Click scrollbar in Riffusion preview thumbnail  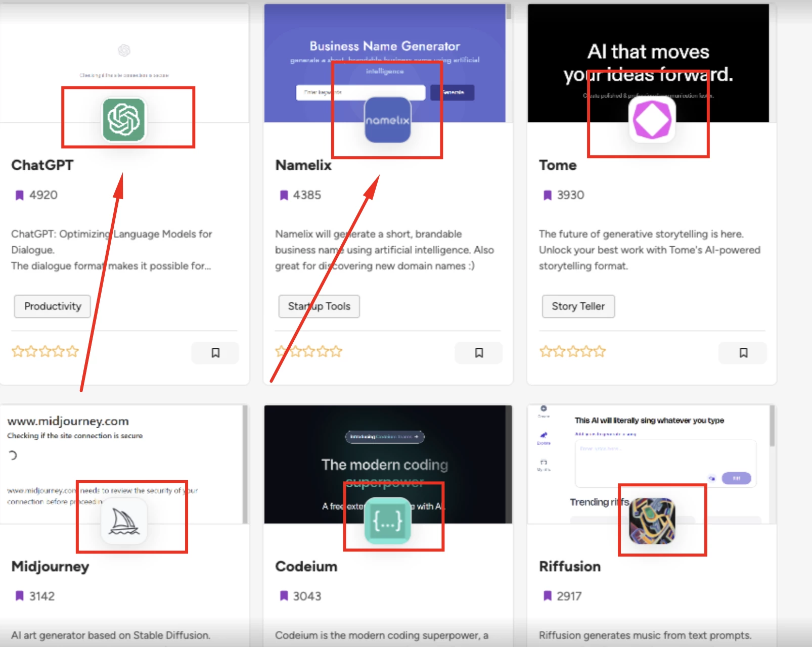pyautogui.click(x=772, y=426)
